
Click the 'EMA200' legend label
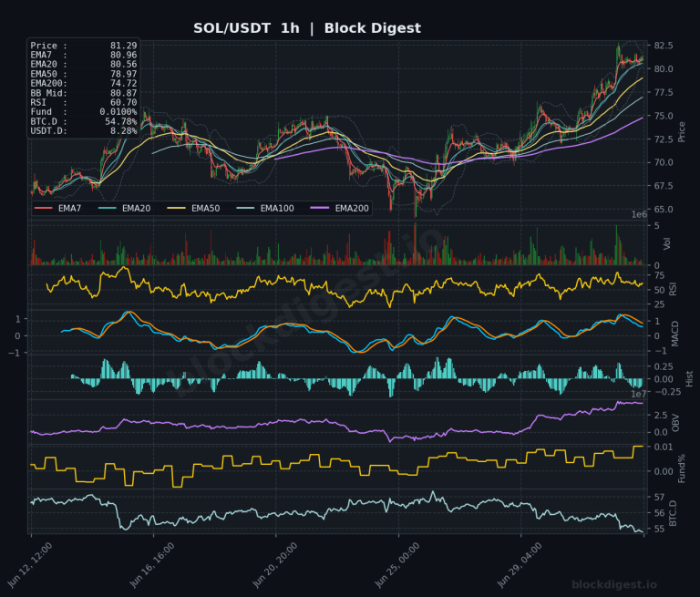352,209
